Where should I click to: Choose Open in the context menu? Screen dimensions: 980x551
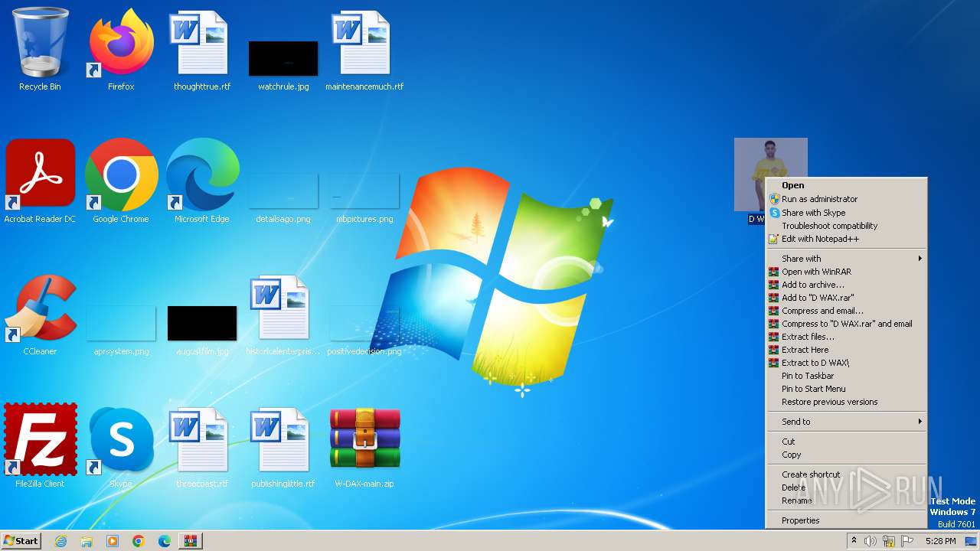pyautogui.click(x=846, y=185)
